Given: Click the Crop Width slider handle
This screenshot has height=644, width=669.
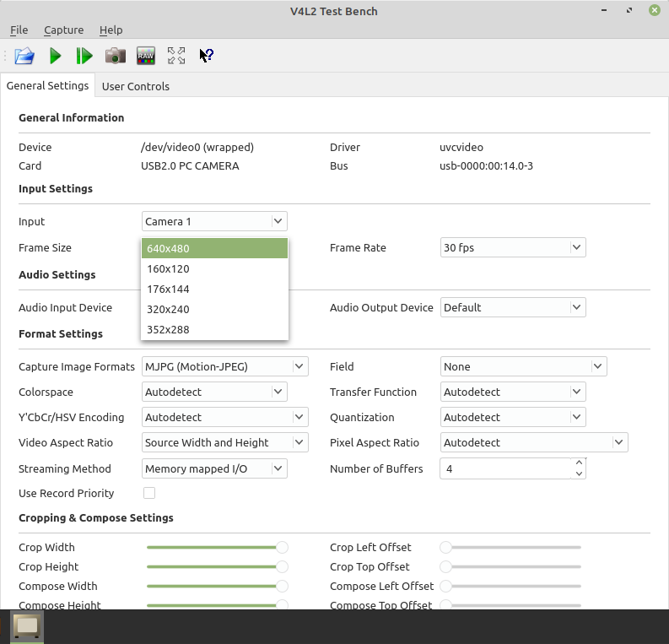Looking at the screenshot, I should click(x=282, y=548).
